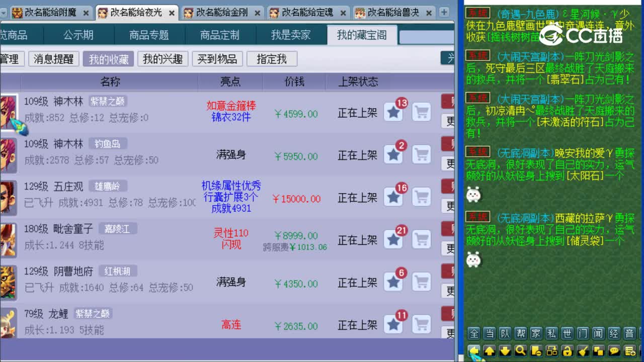The height and width of the screenshot is (362, 644).
Task: Click the 消息提醒 button
Action: point(53,59)
